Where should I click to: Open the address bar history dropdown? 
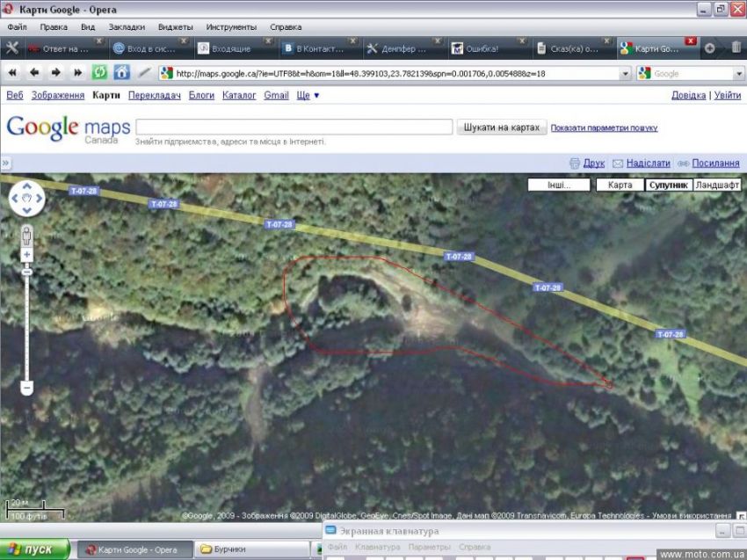tap(625, 74)
